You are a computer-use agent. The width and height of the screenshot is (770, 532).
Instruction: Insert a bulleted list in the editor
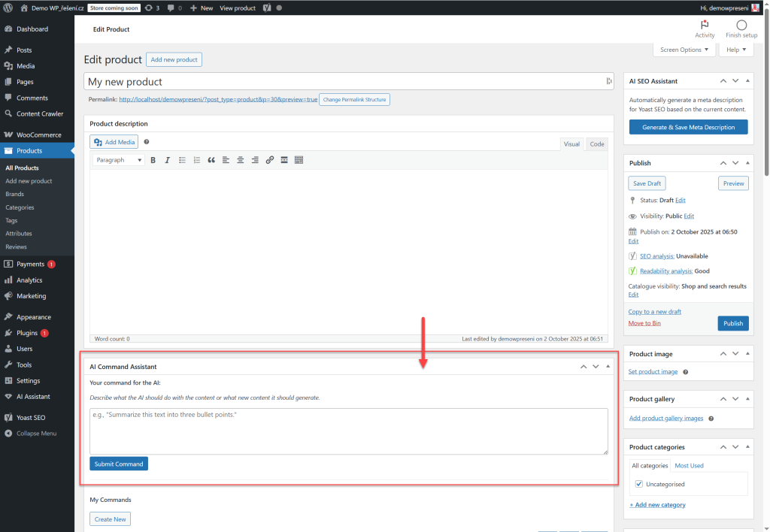182,159
